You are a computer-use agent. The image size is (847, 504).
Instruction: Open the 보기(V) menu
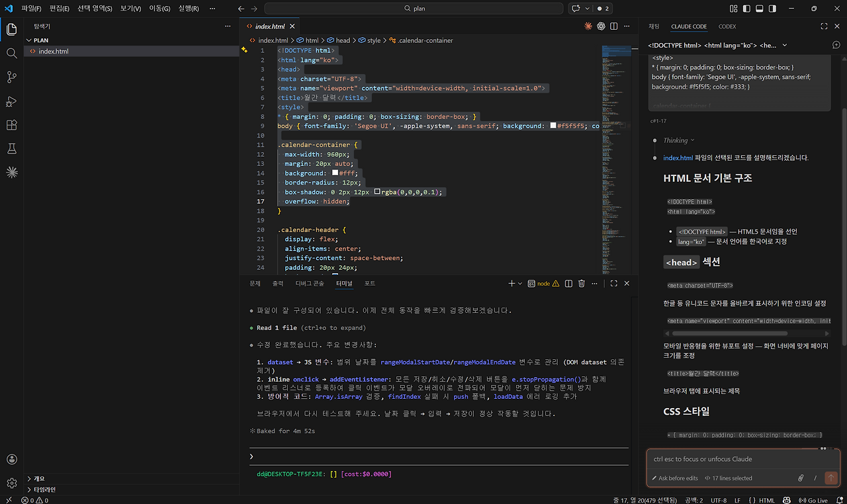pyautogui.click(x=131, y=9)
